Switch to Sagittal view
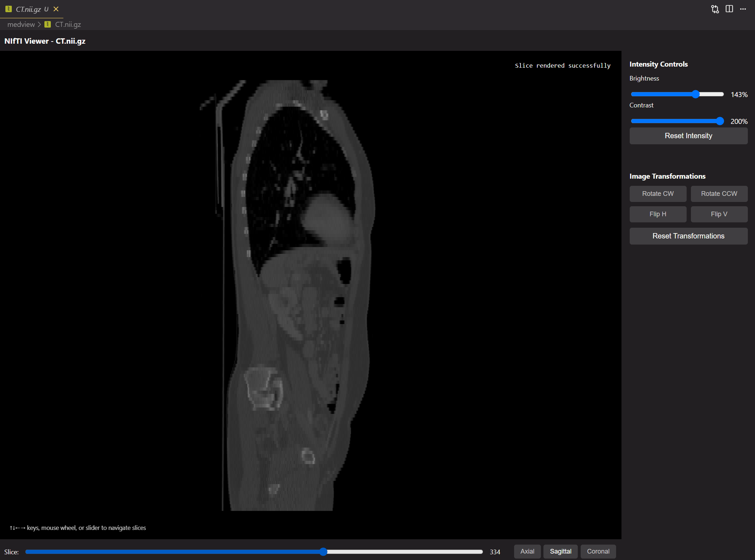Screen dimensions: 755x560 [561, 551]
